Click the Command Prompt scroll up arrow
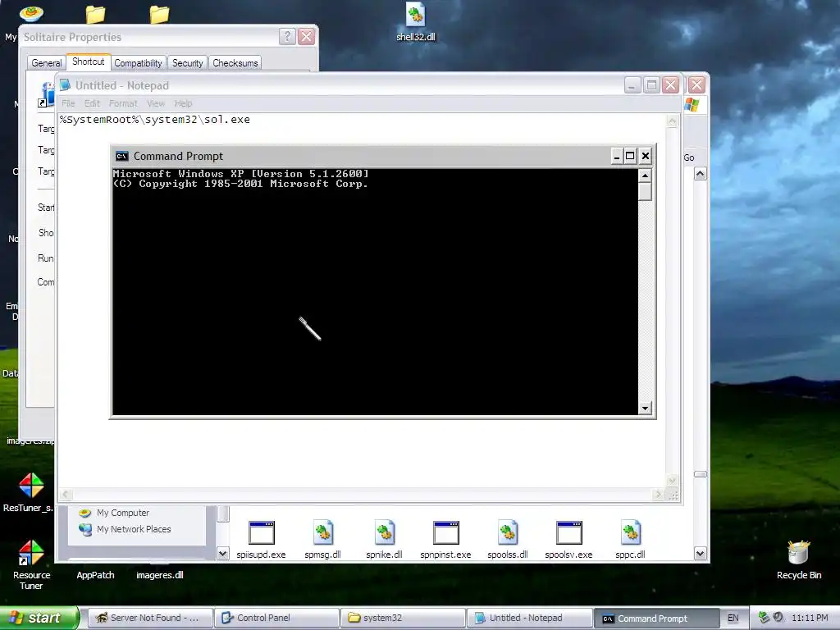This screenshot has height=630, width=840. [x=645, y=176]
